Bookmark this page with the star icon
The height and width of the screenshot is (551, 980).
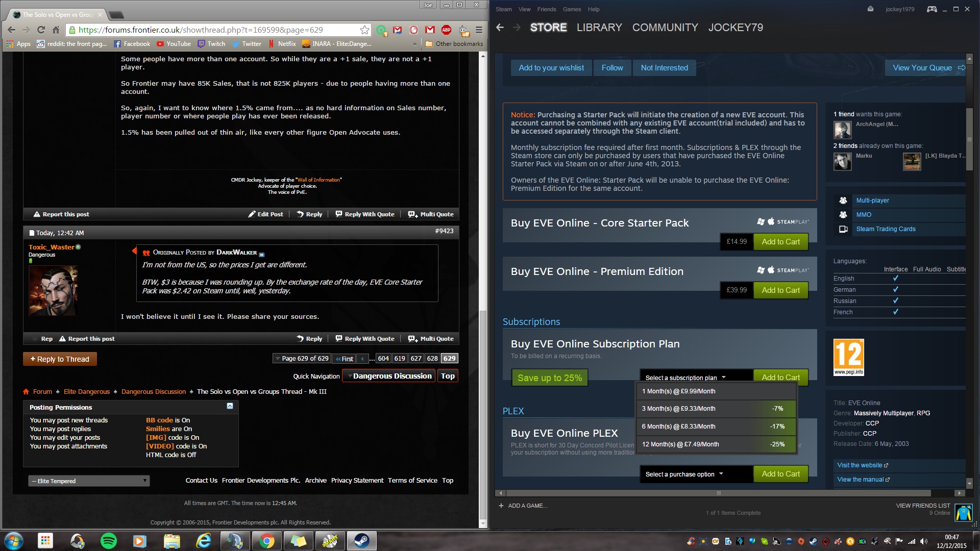point(364,30)
